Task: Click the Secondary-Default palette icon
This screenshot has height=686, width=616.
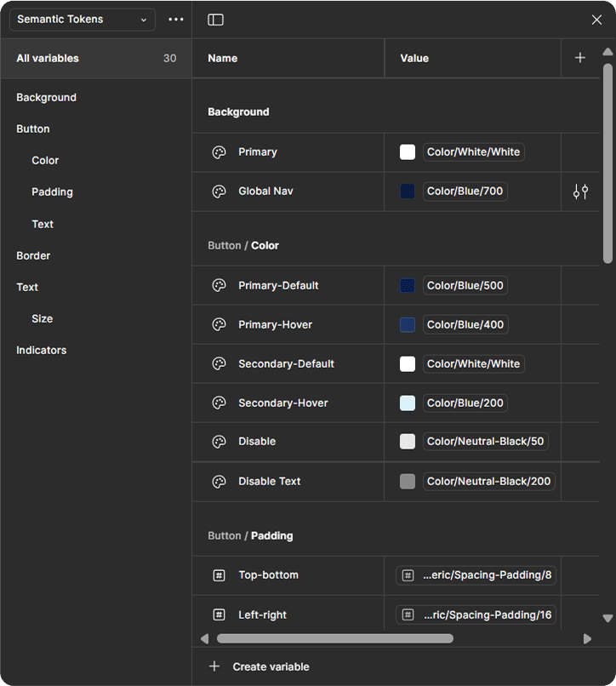Action: click(x=219, y=364)
